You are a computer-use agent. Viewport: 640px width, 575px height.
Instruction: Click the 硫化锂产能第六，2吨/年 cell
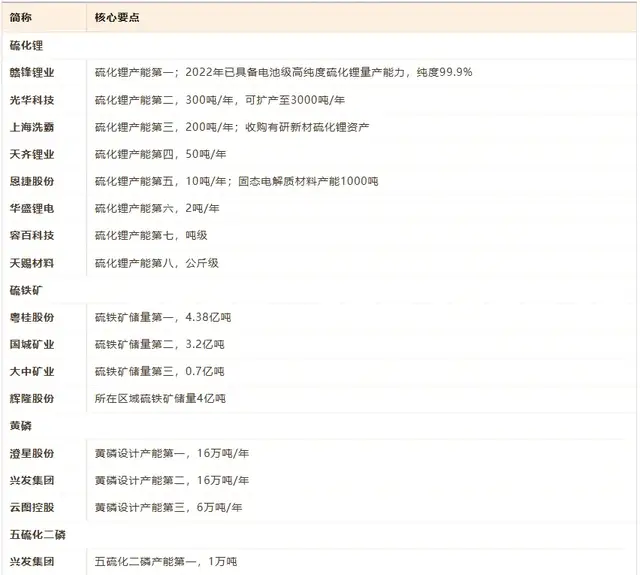coord(157,209)
